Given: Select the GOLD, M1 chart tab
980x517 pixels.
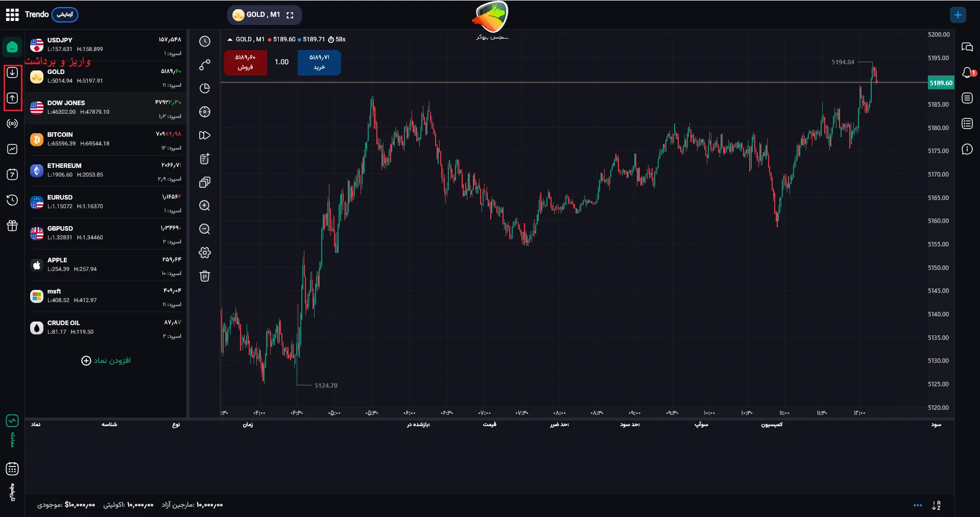Looking at the screenshot, I should pos(264,15).
